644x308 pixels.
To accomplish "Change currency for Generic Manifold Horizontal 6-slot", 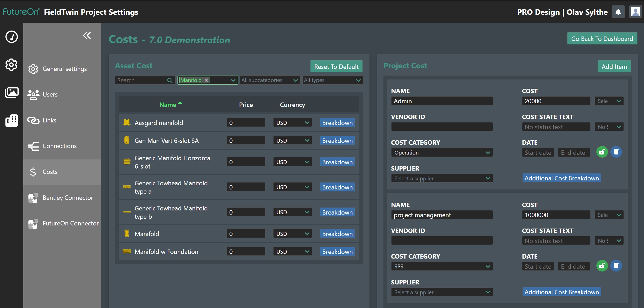I will tap(292, 162).
